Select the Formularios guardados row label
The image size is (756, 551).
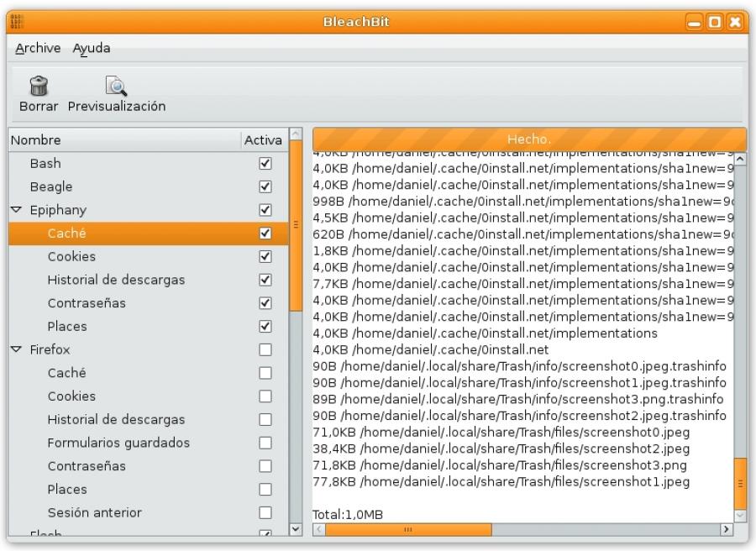pyautogui.click(x=118, y=443)
